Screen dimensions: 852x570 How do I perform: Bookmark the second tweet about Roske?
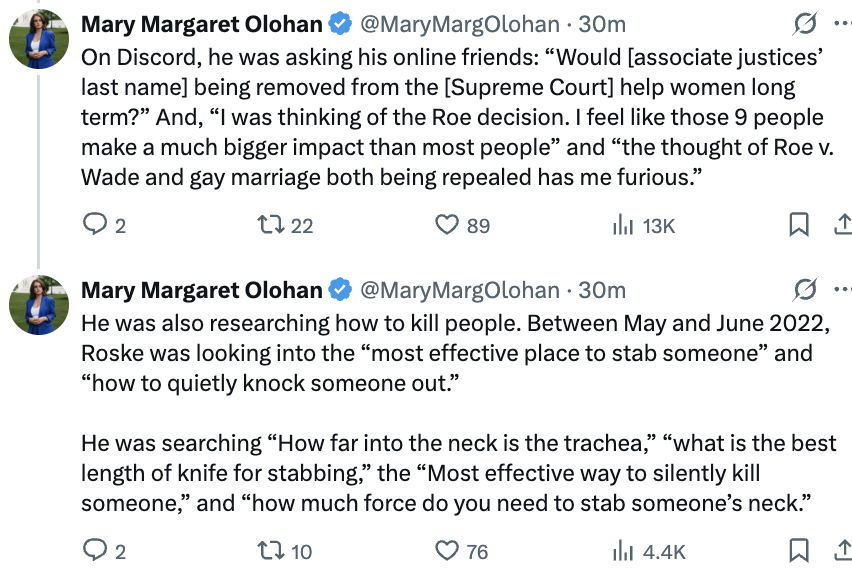click(799, 549)
